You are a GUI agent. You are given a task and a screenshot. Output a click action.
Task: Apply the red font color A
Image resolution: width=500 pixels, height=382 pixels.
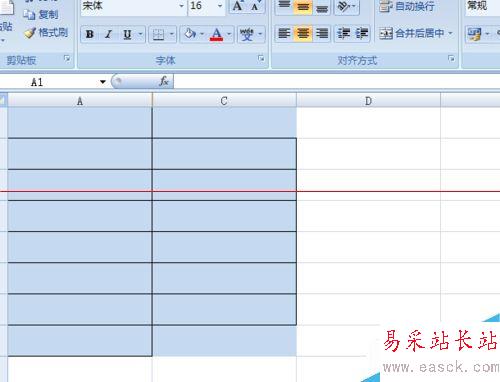click(x=216, y=34)
